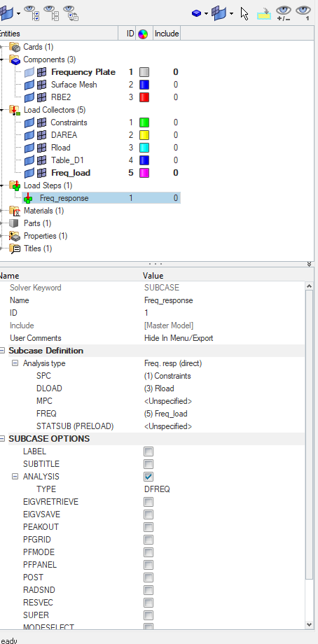
Task: Uncheck the ANALYSIS checkbox
Action: coord(148,477)
